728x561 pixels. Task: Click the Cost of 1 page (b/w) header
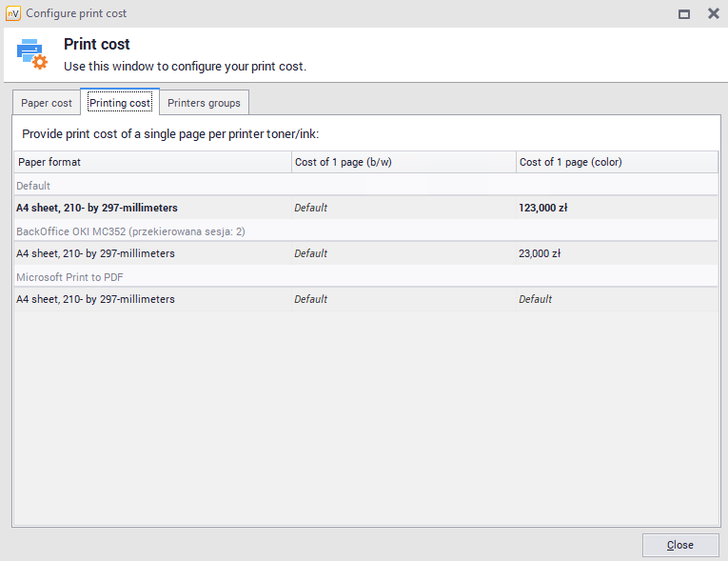point(403,162)
